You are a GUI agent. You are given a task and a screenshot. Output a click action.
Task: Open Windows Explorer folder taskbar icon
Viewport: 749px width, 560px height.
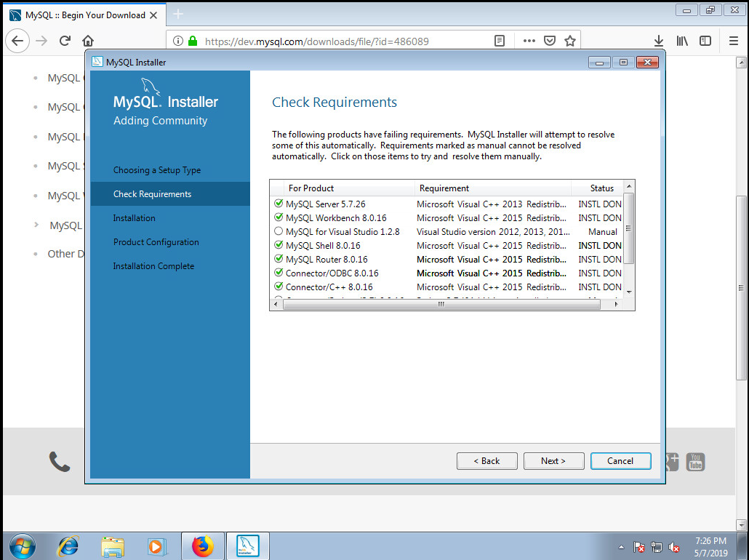pos(113,546)
